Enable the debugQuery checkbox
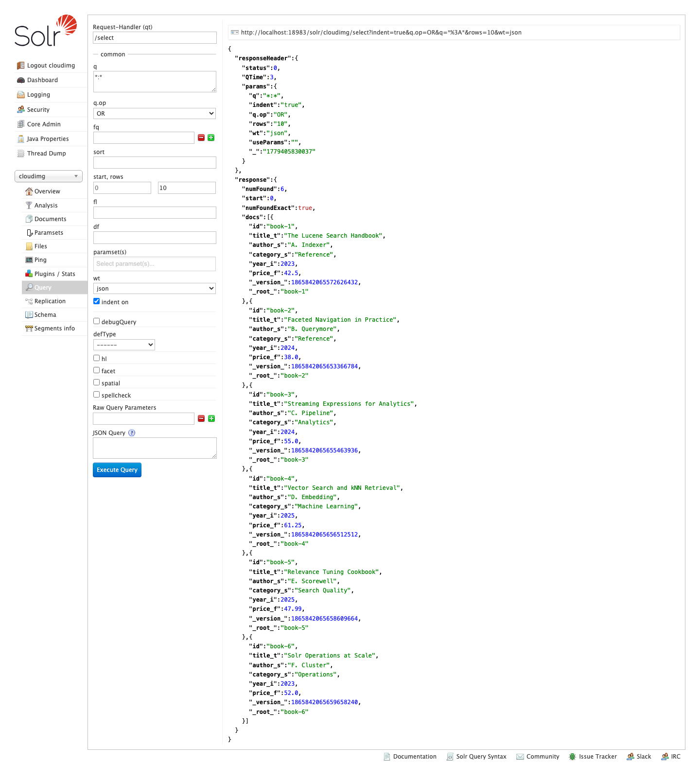Screen dimensions: 700x779 pos(96,321)
